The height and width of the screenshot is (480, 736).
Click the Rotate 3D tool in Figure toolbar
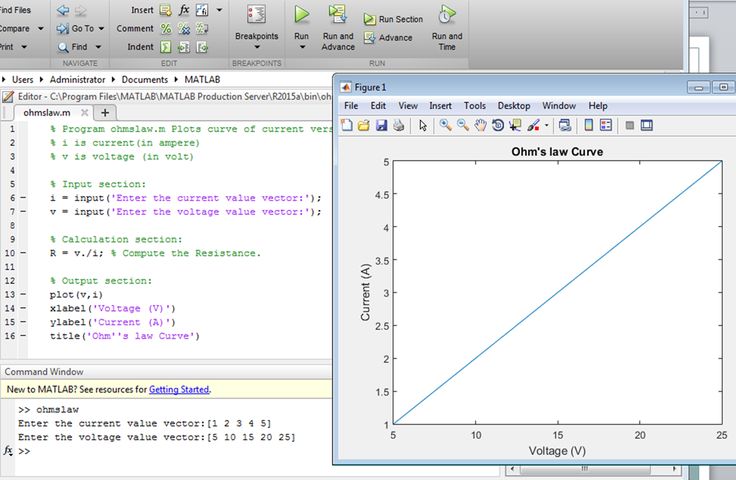point(497,125)
